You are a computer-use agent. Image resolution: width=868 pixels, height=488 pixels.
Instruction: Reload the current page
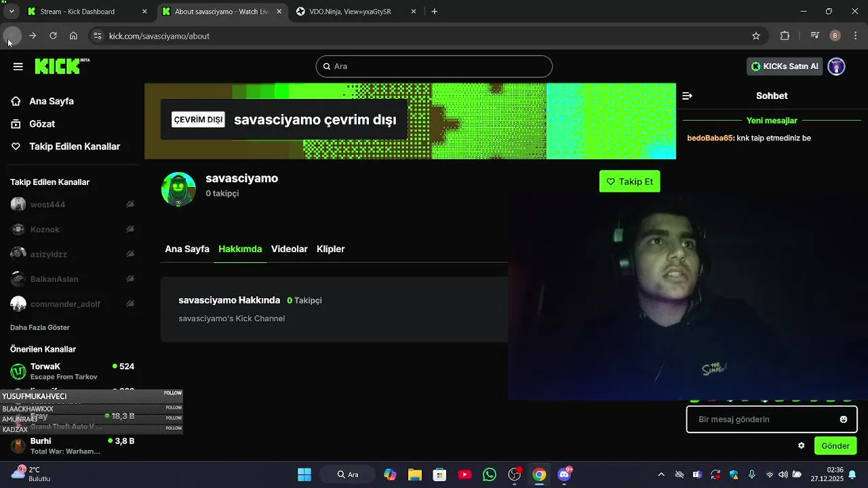[53, 36]
